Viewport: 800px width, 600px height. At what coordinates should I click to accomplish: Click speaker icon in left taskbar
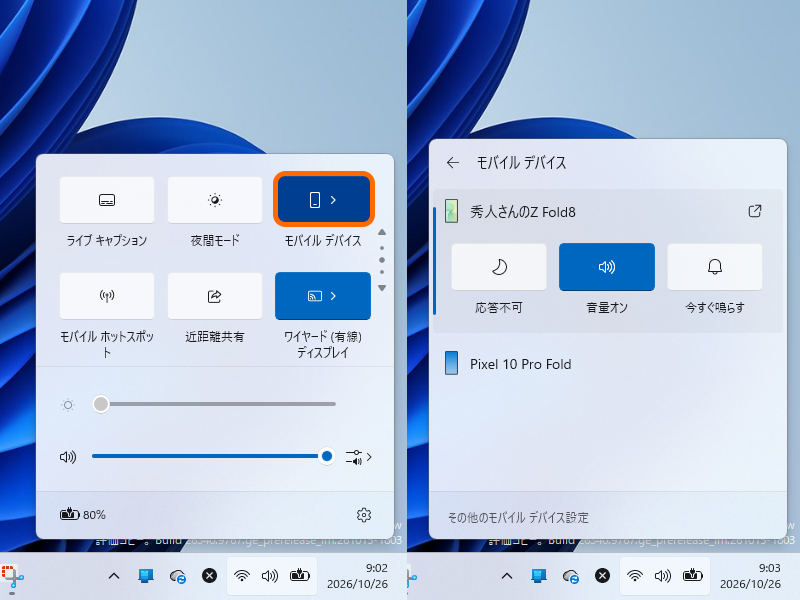(x=269, y=576)
